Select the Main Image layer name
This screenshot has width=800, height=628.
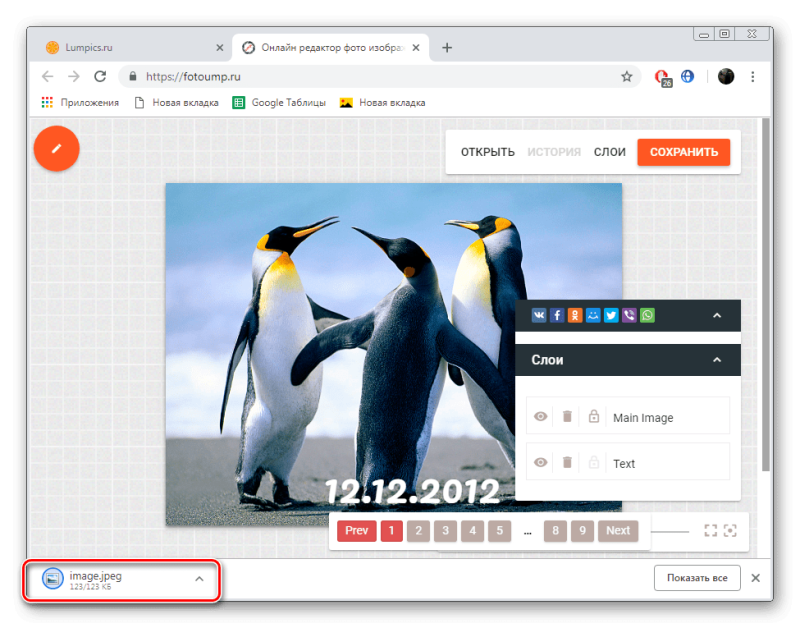pos(643,418)
